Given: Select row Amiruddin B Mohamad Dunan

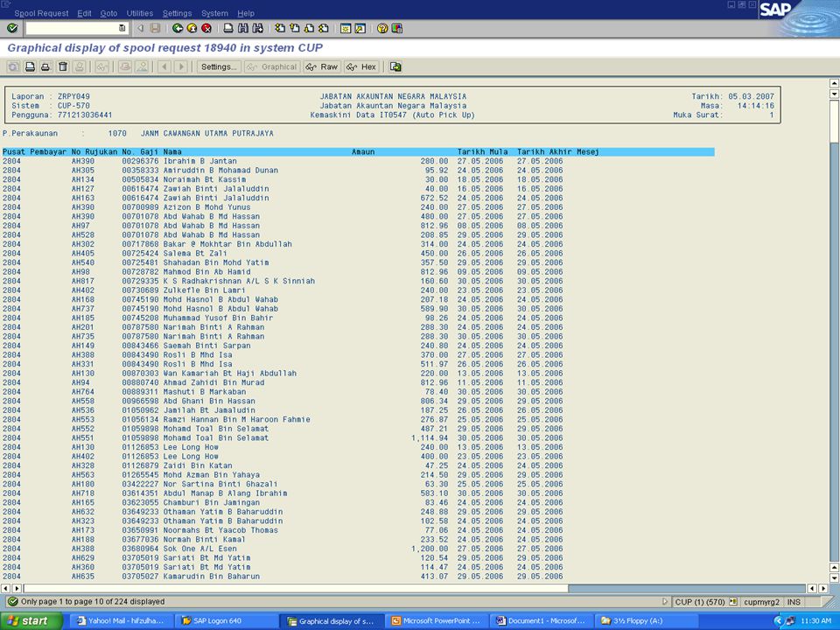Looking at the screenshot, I should [283, 171].
